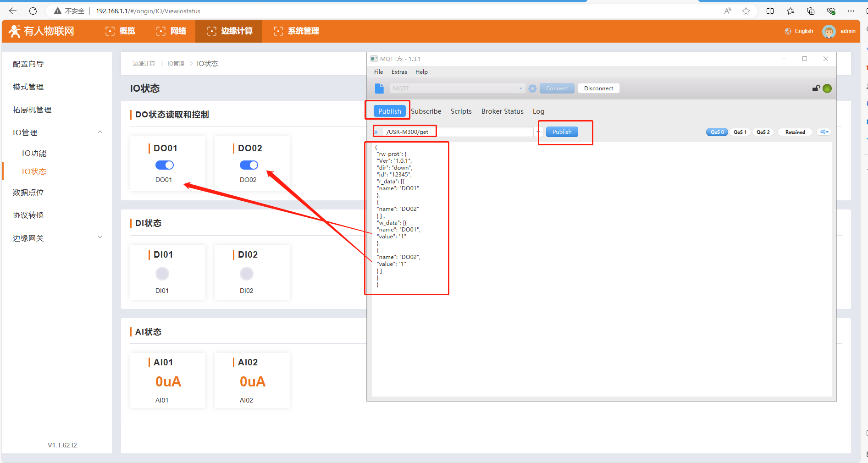Enable the Retained message option
This screenshot has height=463, width=868.
point(795,132)
